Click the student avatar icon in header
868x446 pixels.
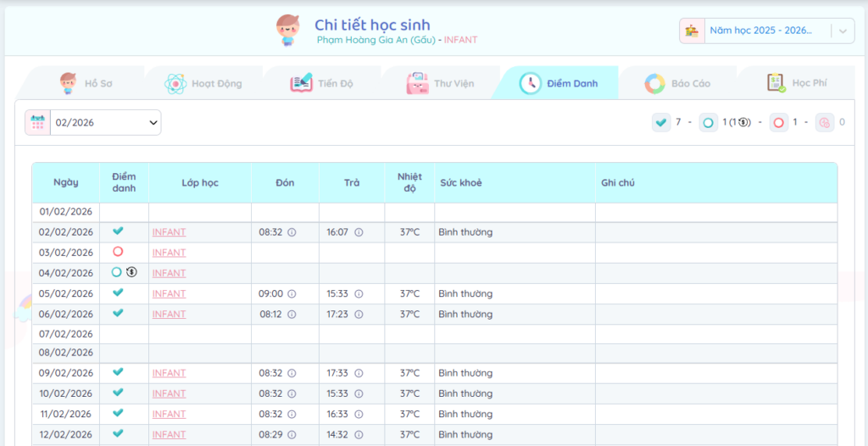pos(289,31)
